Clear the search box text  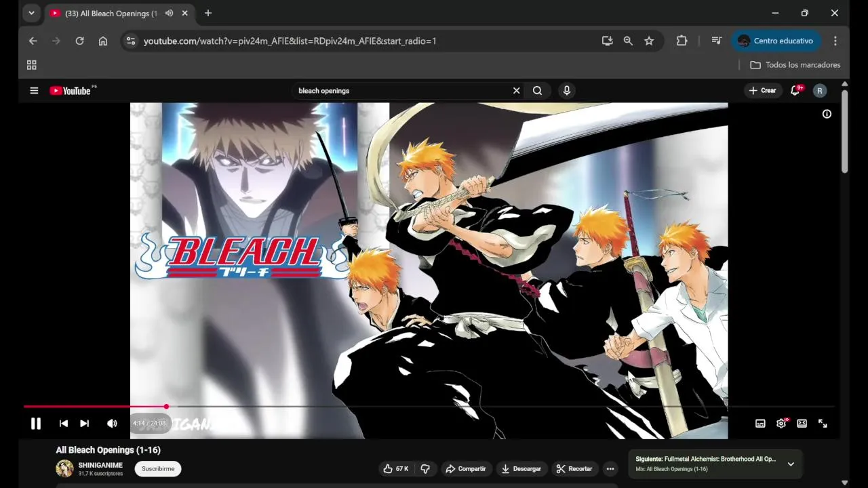(517, 90)
